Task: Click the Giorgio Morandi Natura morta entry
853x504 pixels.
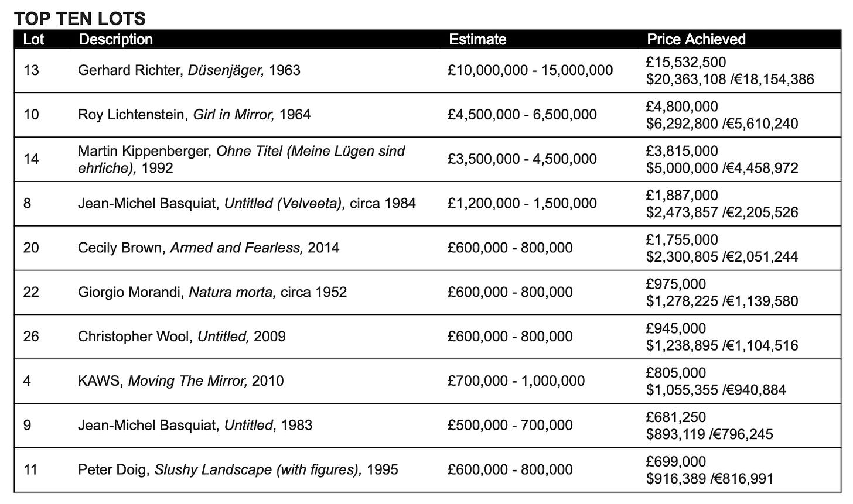Action: (x=212, y=292)
